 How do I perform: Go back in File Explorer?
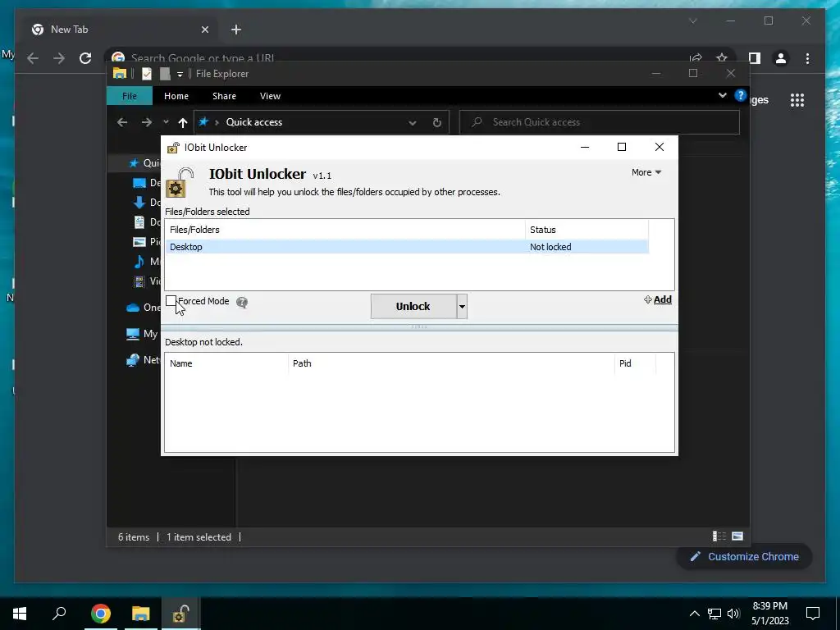(122, 122)
